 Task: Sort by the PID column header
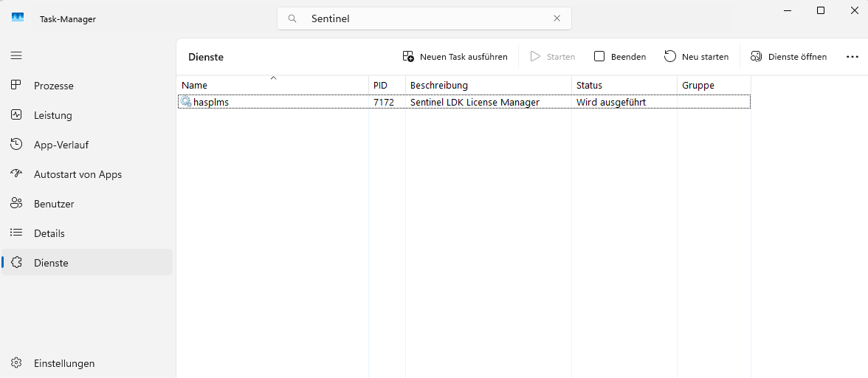tap(387, 85)
